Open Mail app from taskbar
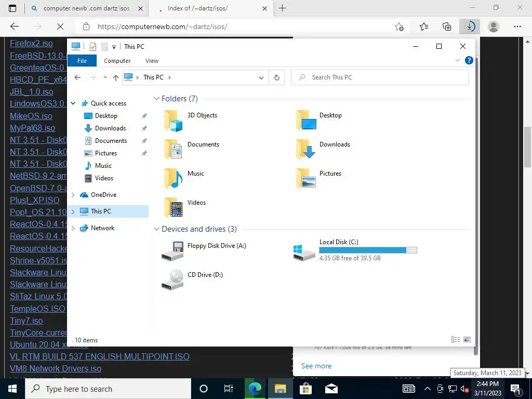532x399 pixels. point(331,389)
